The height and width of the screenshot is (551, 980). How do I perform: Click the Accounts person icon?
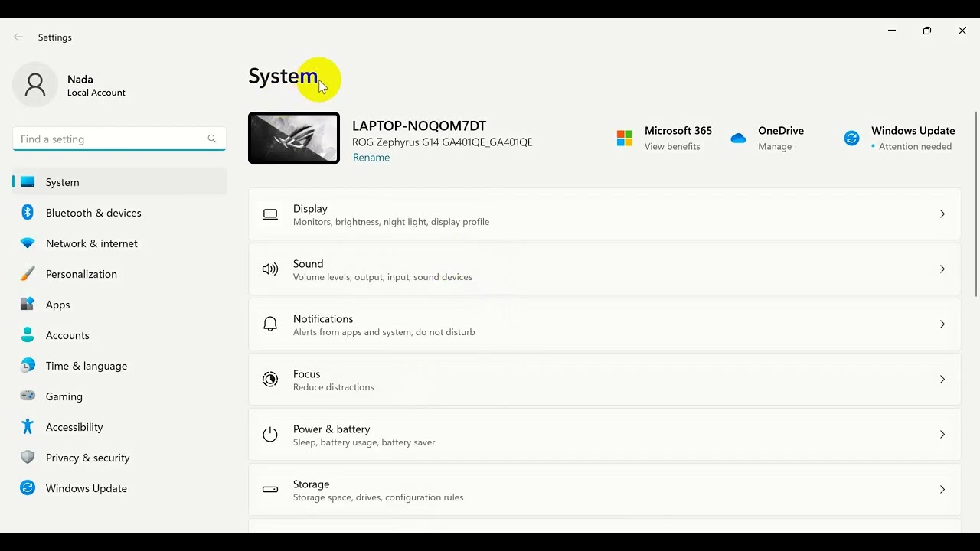tap(28, 335)
